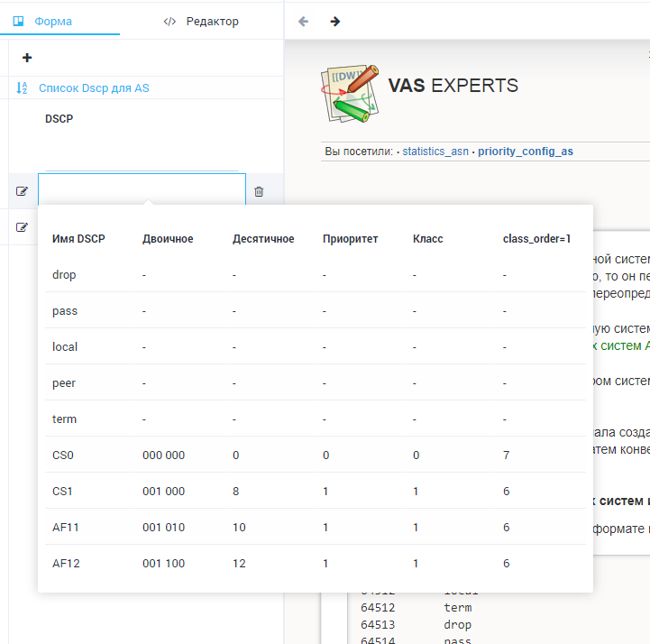Viewport: 650px width, 644px height.
Task: Focus the DSCP text input field
Action: click(x=142, y=189)
